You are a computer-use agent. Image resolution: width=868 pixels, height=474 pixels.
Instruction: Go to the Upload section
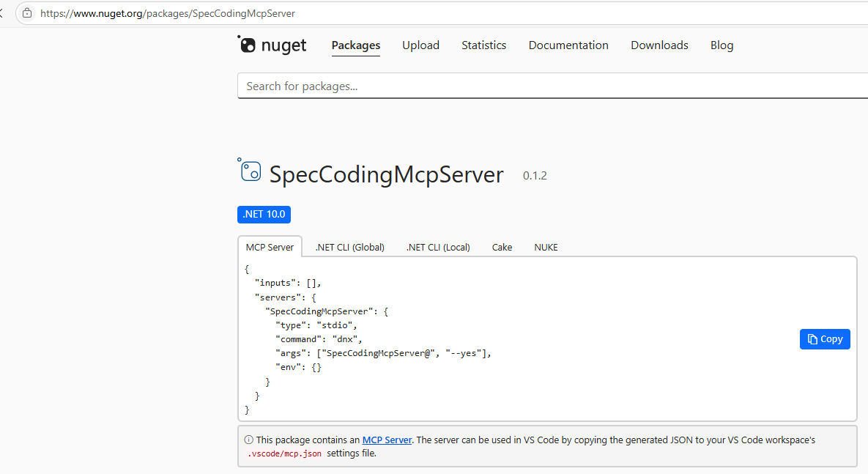point(420,45)
